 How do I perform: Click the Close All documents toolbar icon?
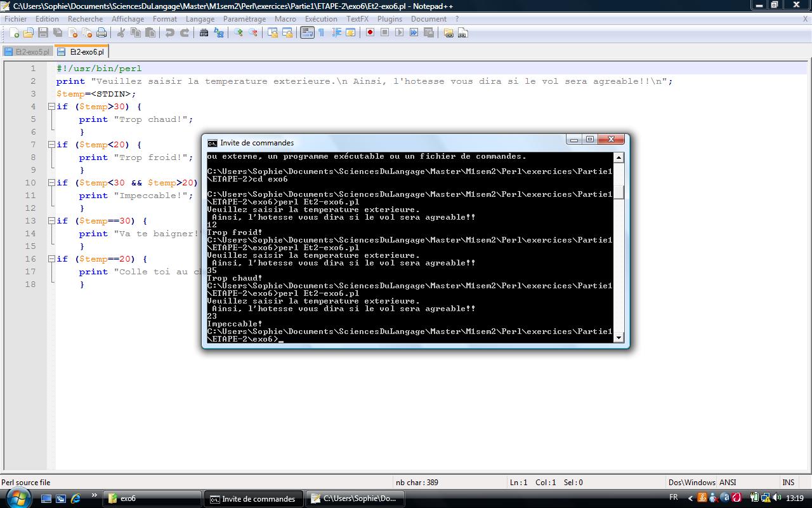point(87,33)
